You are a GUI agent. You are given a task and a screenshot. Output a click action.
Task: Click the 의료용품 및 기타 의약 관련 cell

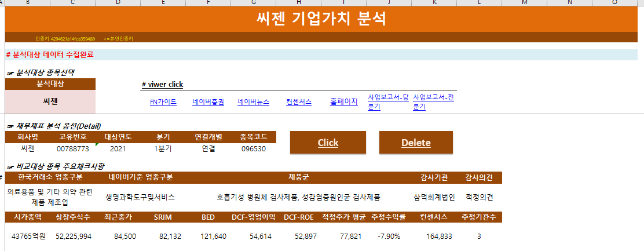click(50, 197)
